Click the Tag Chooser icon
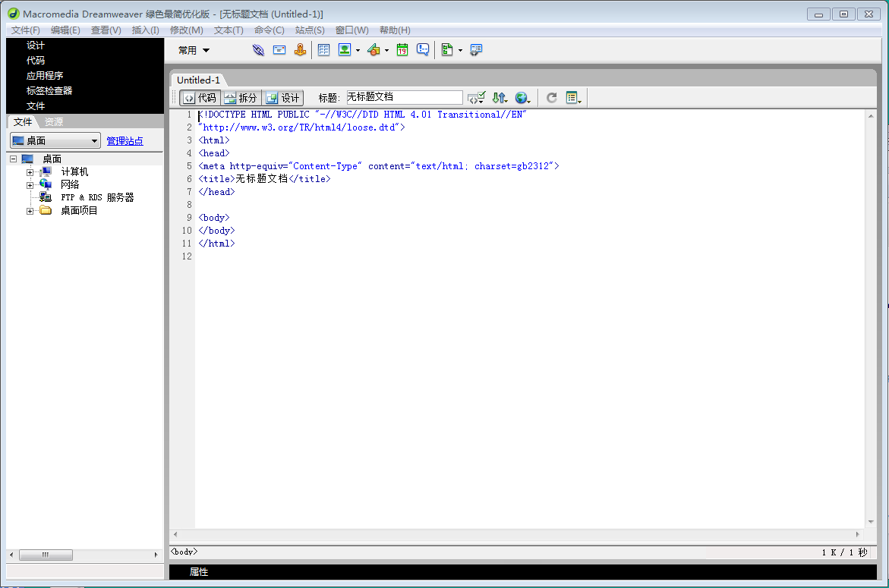Viewport: 889px width, 588px height. (x=476, y=50)
